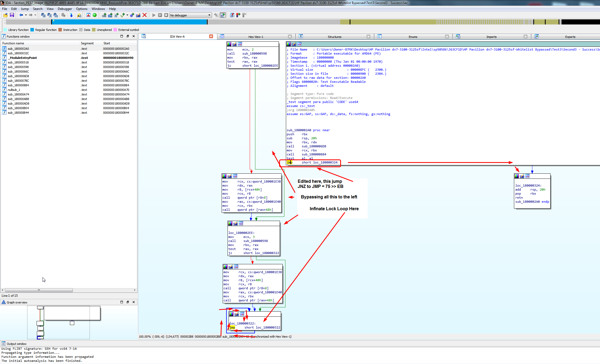This screenshot has width=600, height=364.
Task: Toggle the grayed C tracing toolbar button
Action: (x=216, y=15)
